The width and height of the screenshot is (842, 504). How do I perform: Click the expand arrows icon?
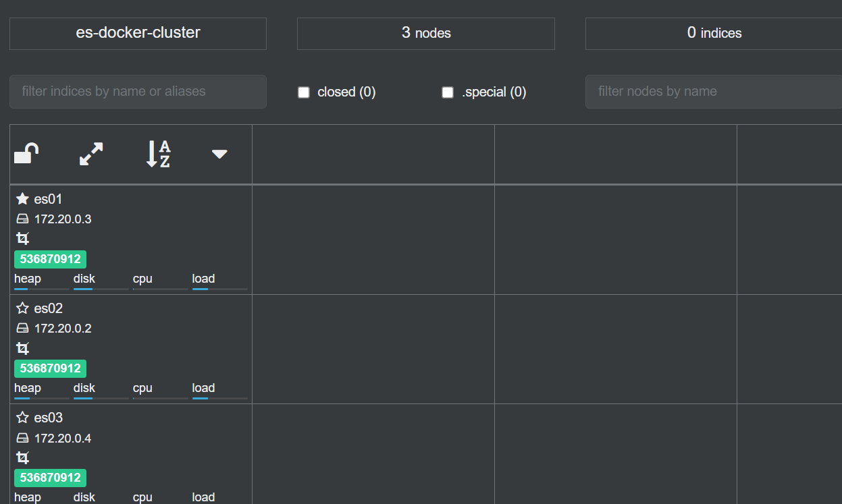(x=91, y=154)
